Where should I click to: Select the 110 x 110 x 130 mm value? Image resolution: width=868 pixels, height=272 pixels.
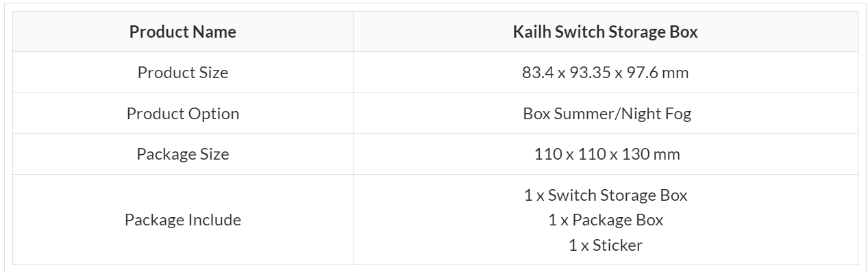tap(607, 153)
